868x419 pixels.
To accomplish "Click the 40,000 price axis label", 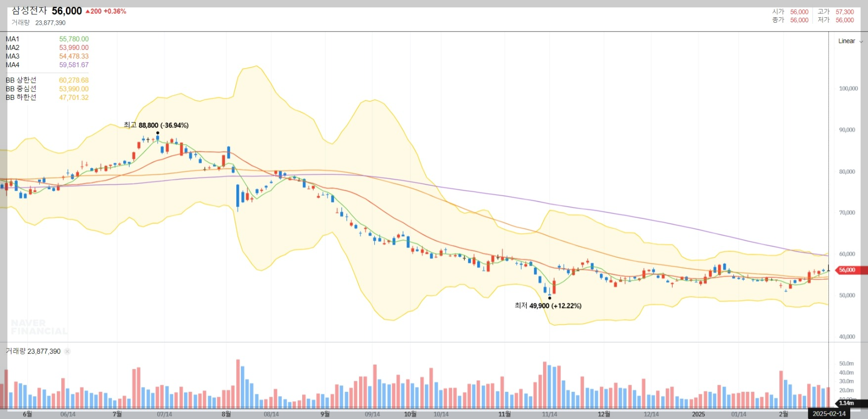I will pyautogui.click(x=847, y=337).
